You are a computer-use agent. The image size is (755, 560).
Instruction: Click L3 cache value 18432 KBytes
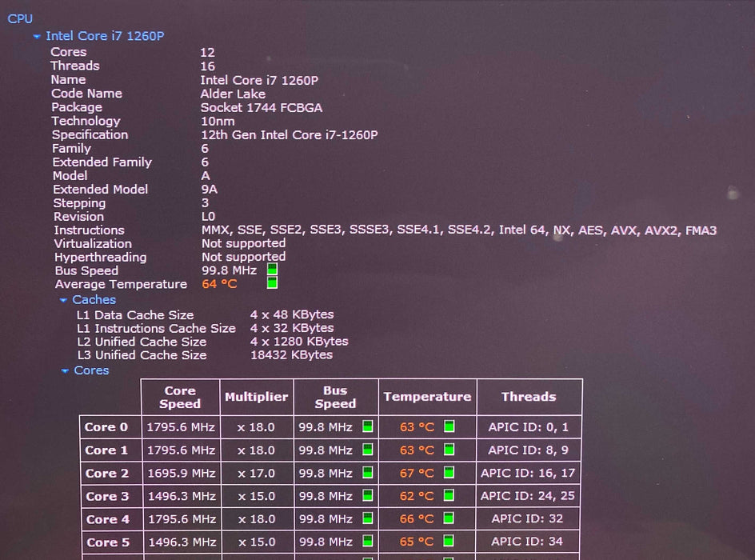point(291,355)
